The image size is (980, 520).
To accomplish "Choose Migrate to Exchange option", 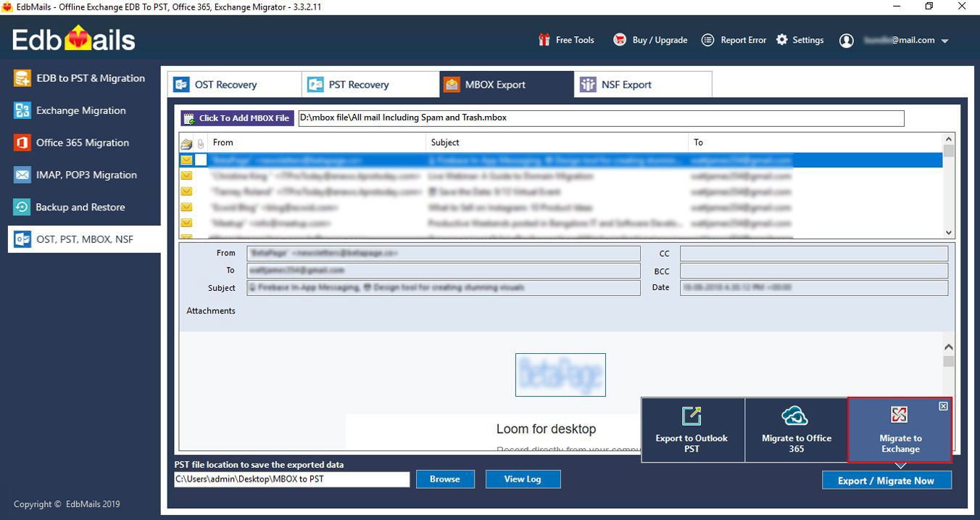I will coord(900,430).
